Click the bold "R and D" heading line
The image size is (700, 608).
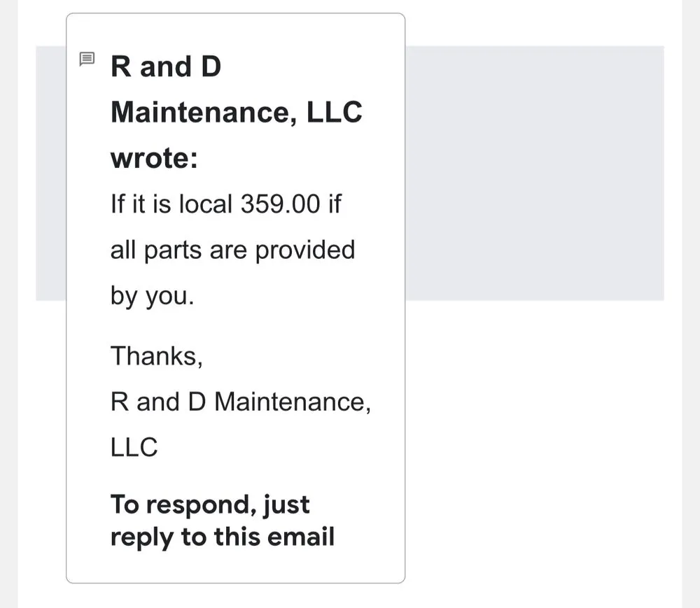point(166,67)
